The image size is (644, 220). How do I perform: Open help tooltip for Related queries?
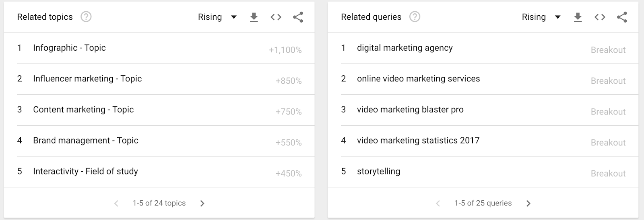point(415,17)
